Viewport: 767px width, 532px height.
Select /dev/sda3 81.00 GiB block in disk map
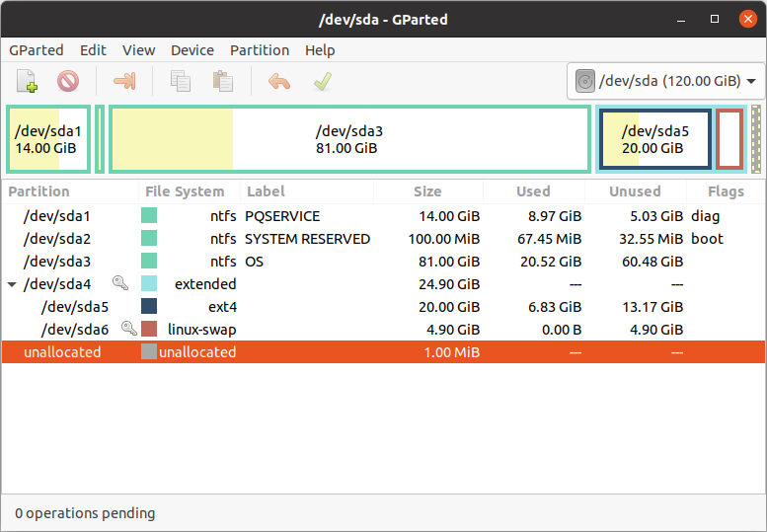(x=349, y=139)
